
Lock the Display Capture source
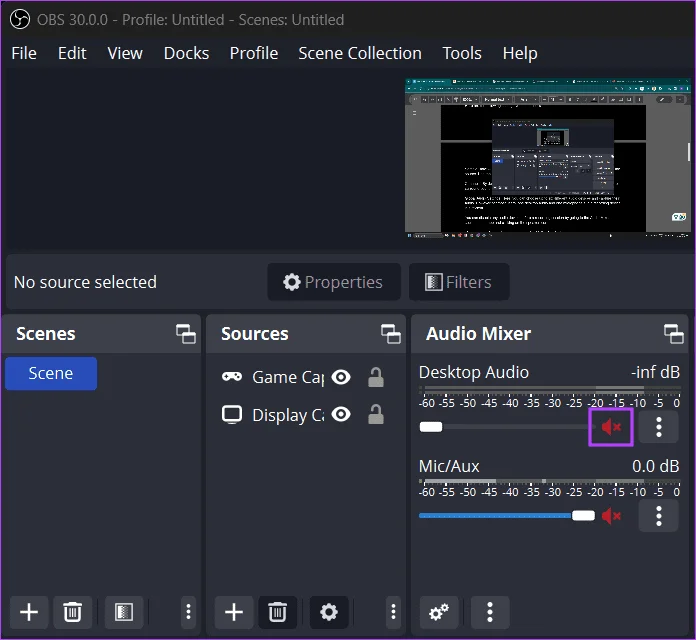pos(376,415)
